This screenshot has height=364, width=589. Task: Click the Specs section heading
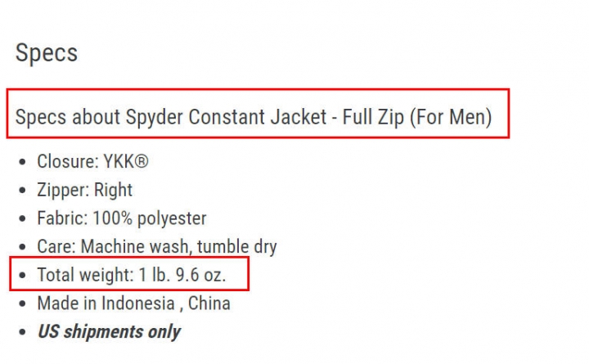tap(47, 53)
